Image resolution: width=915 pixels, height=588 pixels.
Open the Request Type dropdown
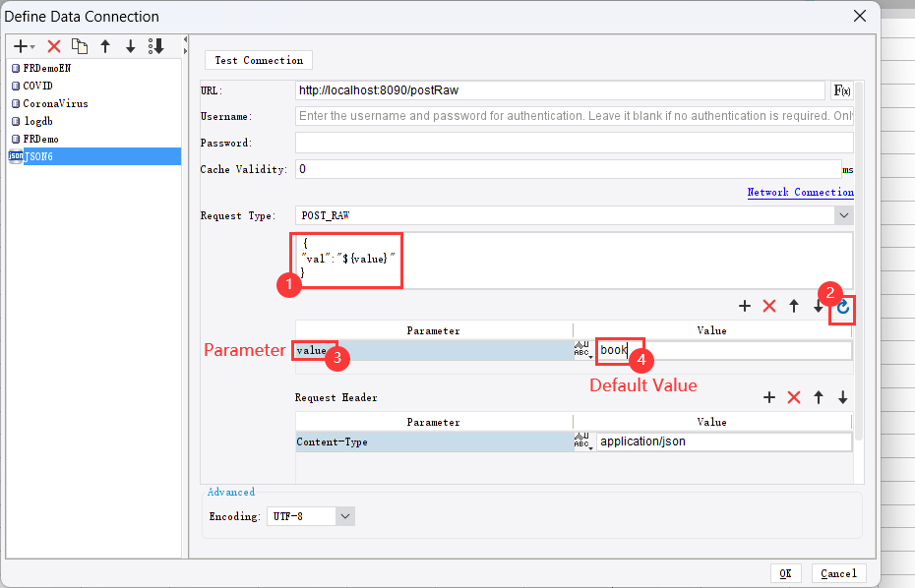(x=843, y=214)
